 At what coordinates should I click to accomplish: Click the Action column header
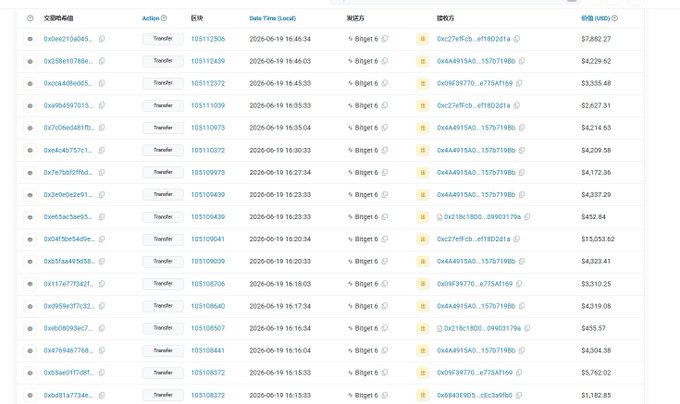[150, 18]
